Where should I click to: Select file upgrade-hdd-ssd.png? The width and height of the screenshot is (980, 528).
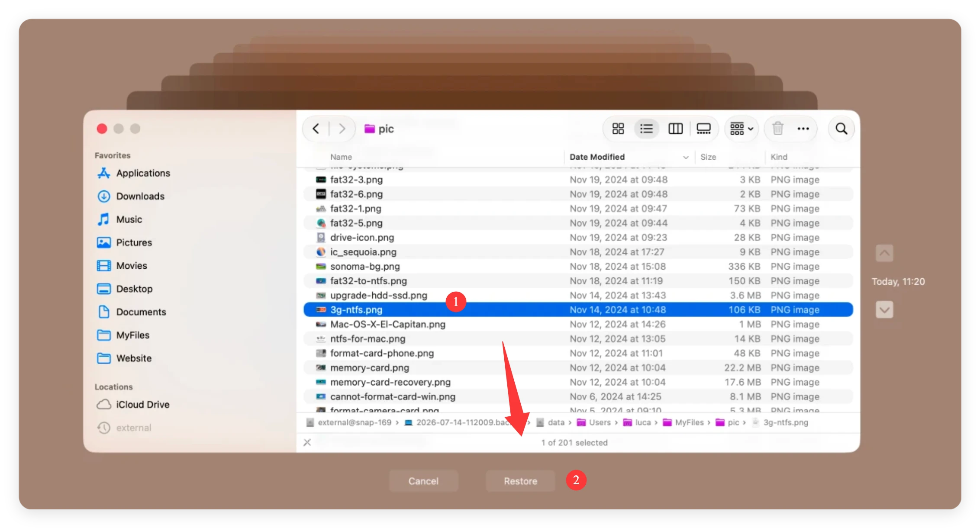[578, 295]
